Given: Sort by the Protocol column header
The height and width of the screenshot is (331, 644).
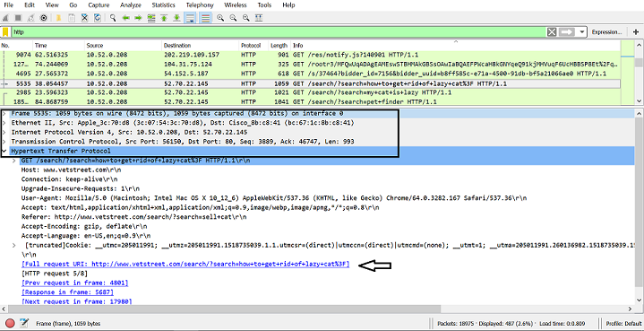Looking at the screenshot, I should 253,46.
